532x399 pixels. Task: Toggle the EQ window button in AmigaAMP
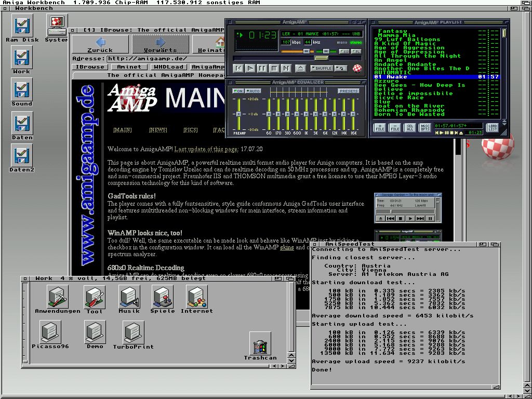(344, 51)
